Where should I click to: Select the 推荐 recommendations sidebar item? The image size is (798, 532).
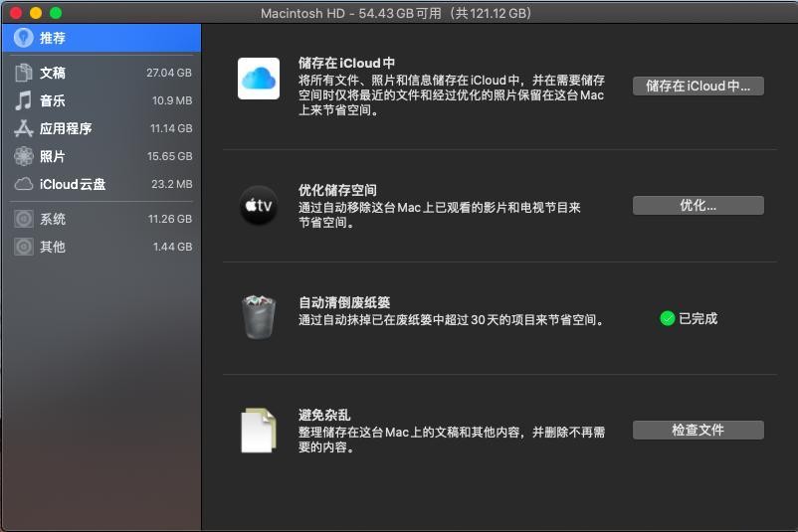[x=101, y=38]
